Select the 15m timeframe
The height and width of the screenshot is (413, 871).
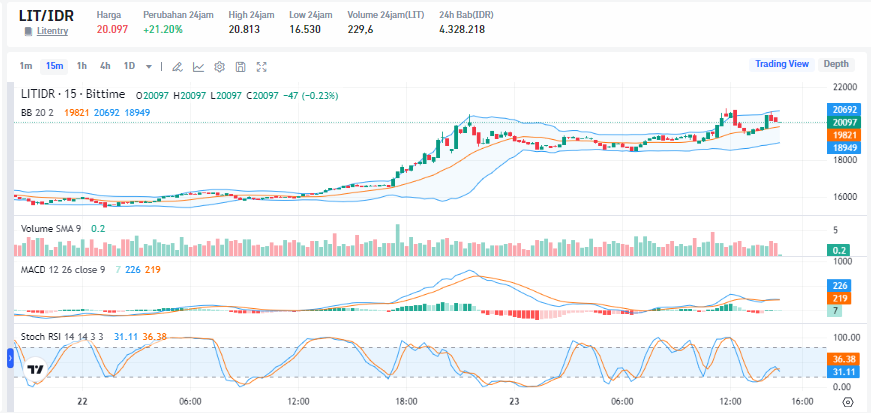coord(54,66)
